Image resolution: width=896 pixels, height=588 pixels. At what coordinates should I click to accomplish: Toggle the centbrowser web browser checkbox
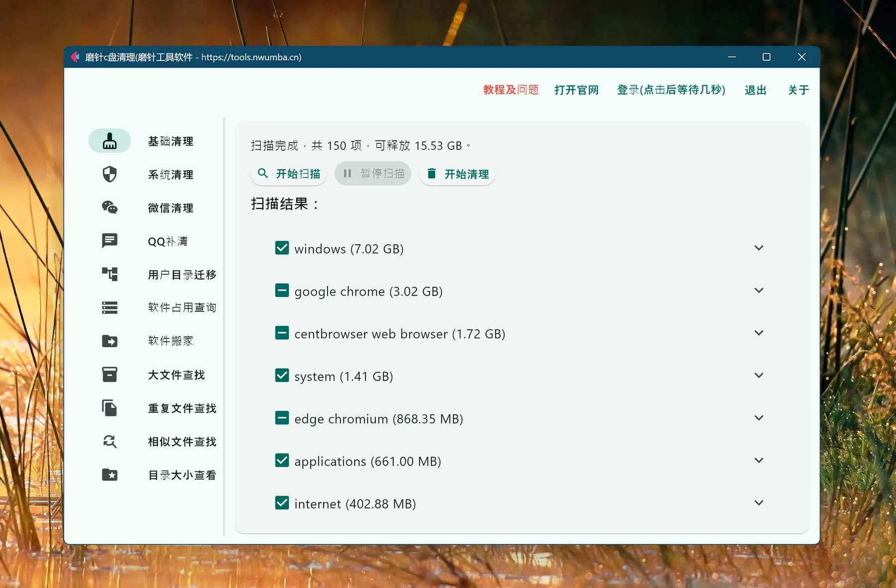[282, 333]
